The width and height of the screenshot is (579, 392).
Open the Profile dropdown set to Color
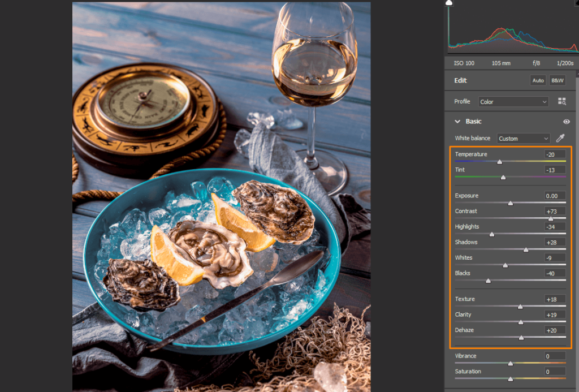pyautogui.click(x=513, y=101)
